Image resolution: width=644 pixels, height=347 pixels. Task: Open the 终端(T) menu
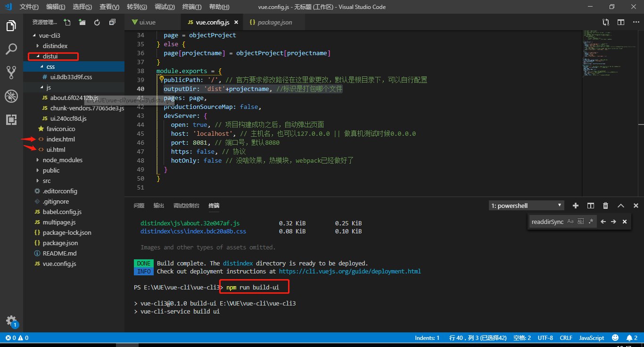tap(192, 7)
